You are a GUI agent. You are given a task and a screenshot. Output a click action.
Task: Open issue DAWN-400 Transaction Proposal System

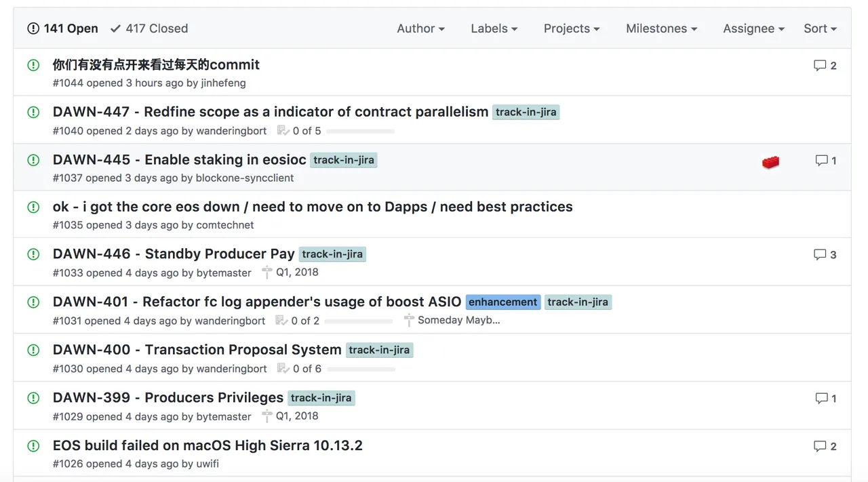click(197, 350)
